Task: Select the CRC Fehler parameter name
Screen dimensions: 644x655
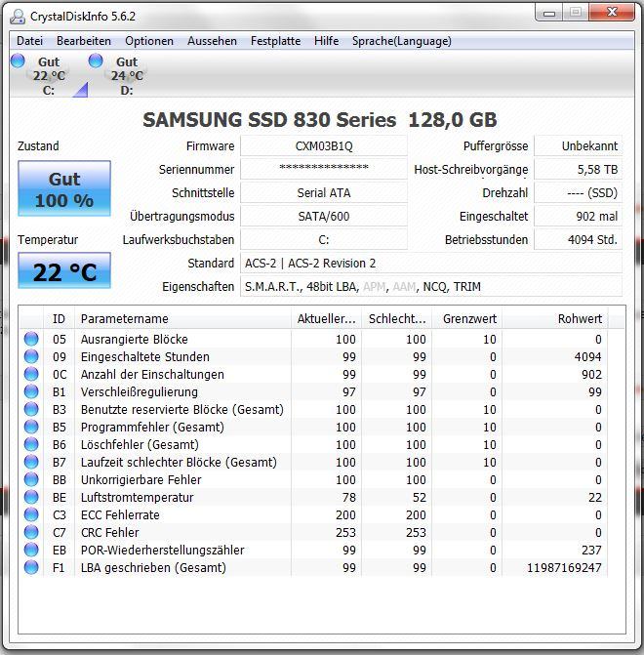Action: [x=110, y=532]
